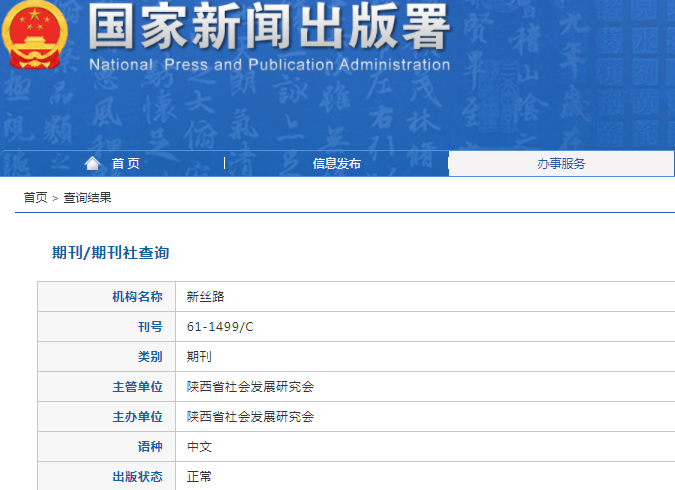The height and width of the screenshot is (490, 675).
Task: Click the National Press and Publication Administration subtitle
Action: pos(269,65)
